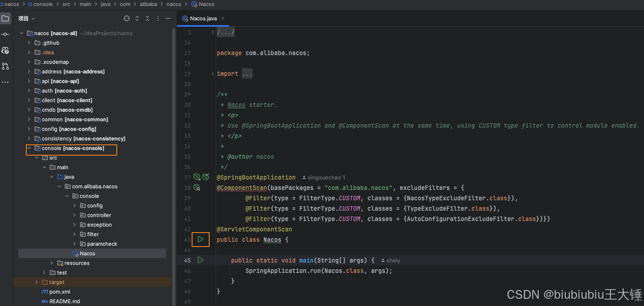Open project panel options menu
The width and height of the screenshot is (644, 306).
click(158, 18)
